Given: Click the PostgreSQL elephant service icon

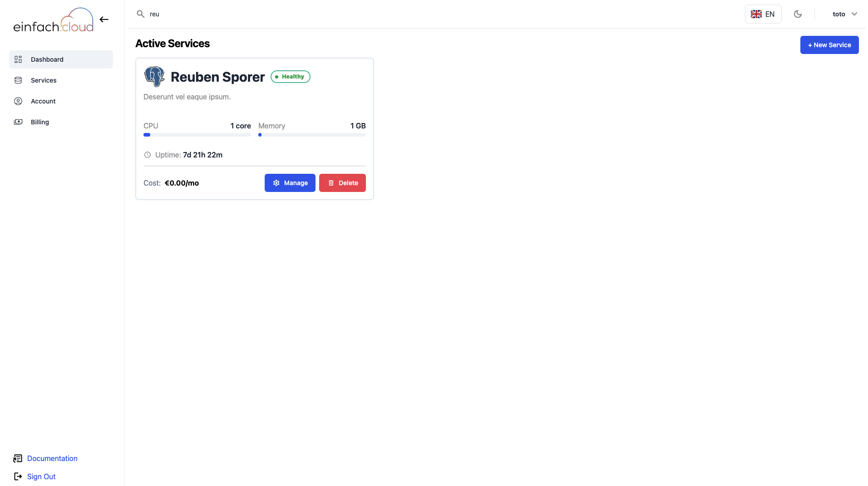Looking at the screenshot, I should pyautogui.click(x=154, y=76).
